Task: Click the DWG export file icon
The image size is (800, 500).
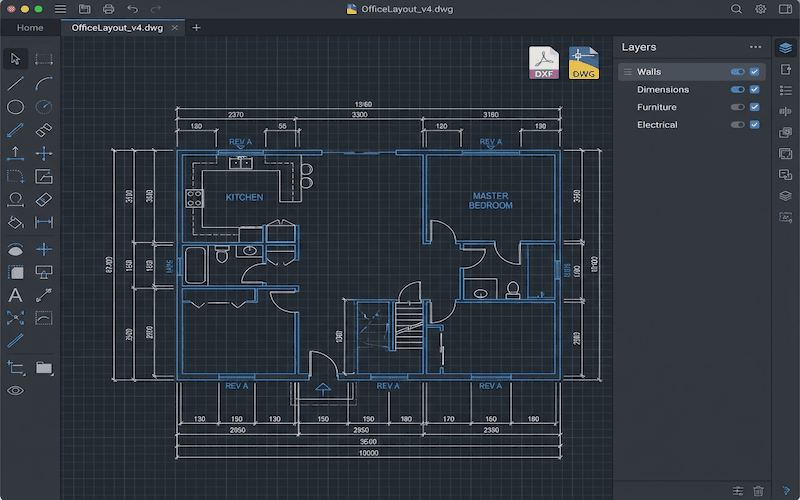Action: click(584, 63)
